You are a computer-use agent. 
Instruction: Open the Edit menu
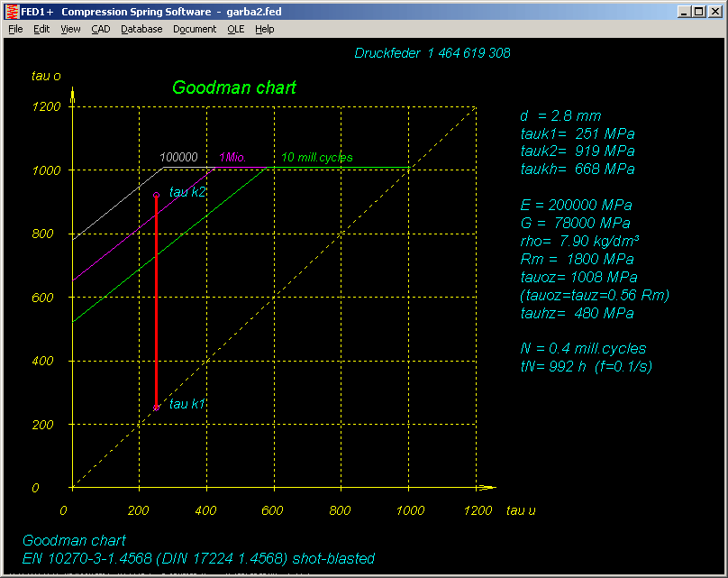pos(41,29)
